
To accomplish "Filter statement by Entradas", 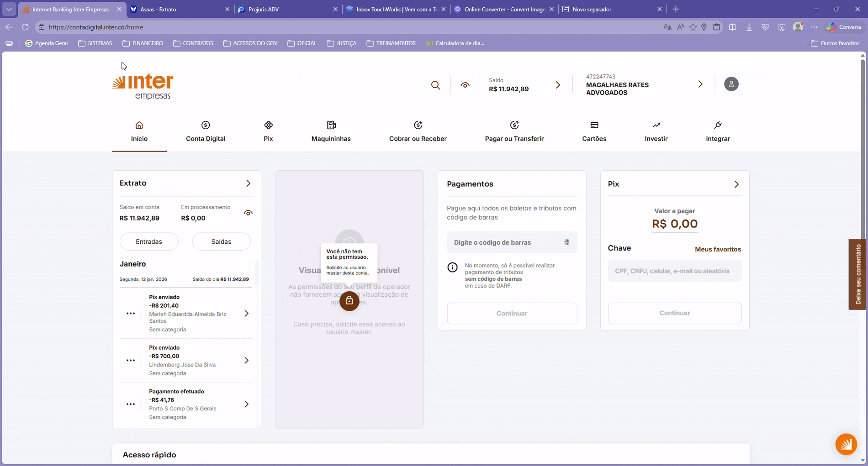I will pos(149,241).
